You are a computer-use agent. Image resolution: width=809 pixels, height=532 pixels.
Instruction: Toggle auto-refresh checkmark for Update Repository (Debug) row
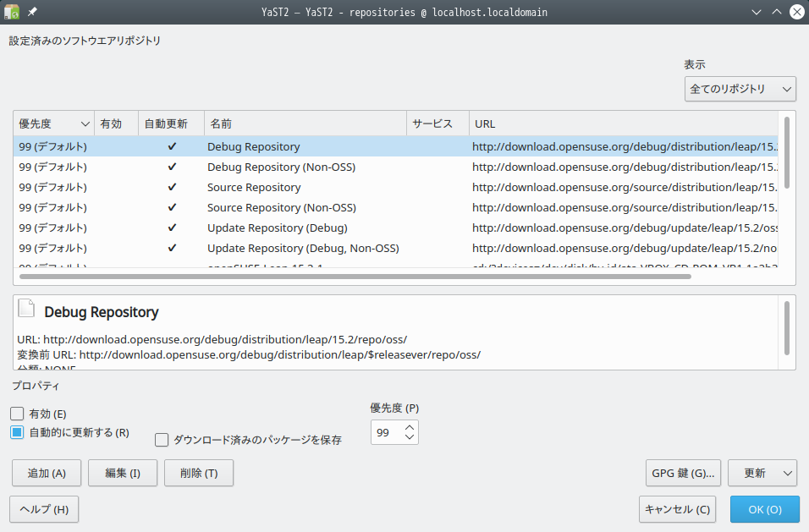pos(172,228)
